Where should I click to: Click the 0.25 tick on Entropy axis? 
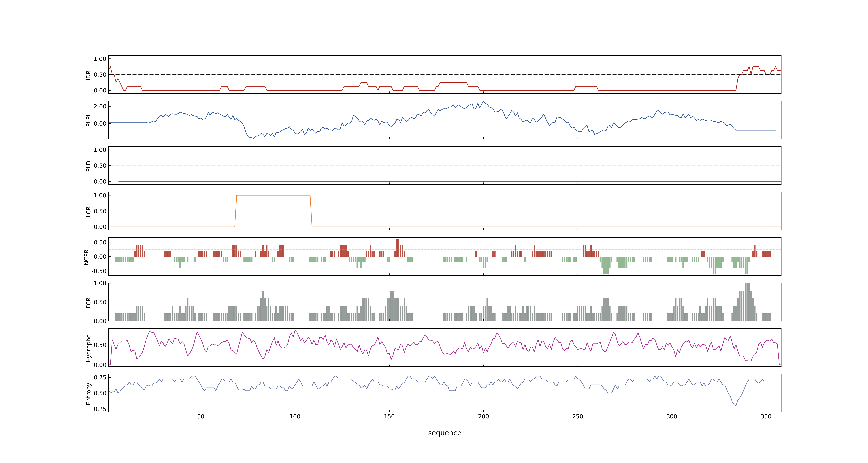click(100, 409)
